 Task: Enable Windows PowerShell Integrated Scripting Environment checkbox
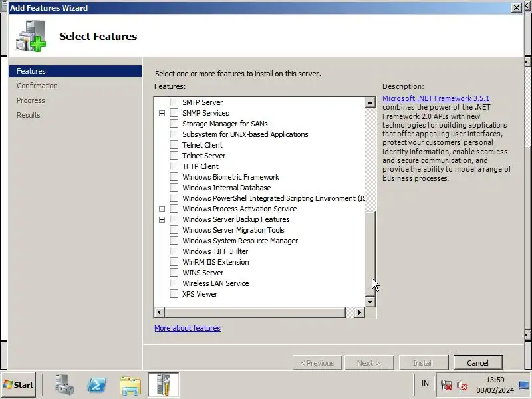click(174, 198)
